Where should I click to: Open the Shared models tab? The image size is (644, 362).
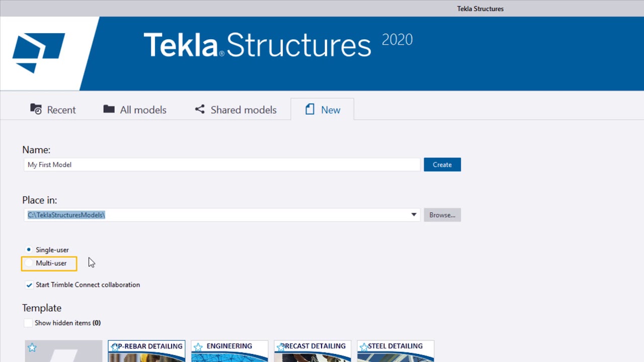[x=235, y=110]
